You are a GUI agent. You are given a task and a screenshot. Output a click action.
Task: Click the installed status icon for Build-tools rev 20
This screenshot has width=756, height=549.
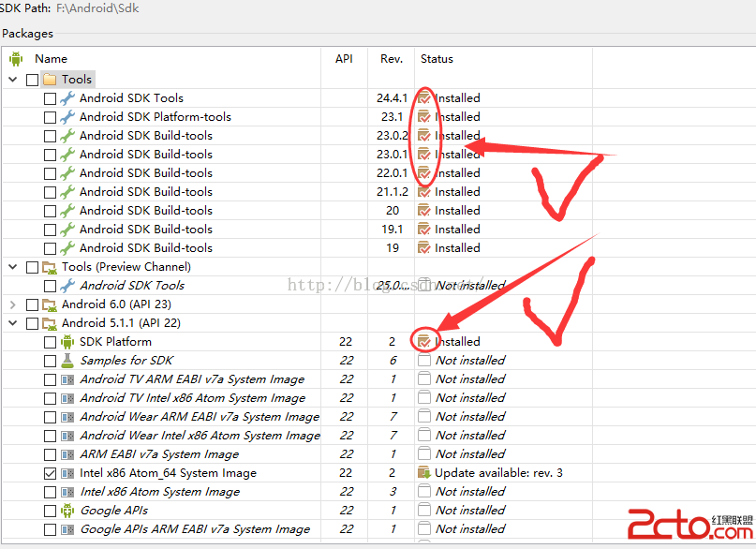pyautogui.click(x=423, y=211)
